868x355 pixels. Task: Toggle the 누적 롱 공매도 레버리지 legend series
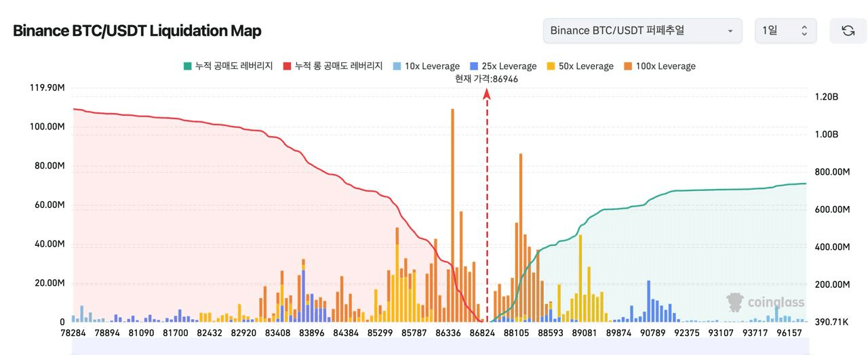(333, 66)
